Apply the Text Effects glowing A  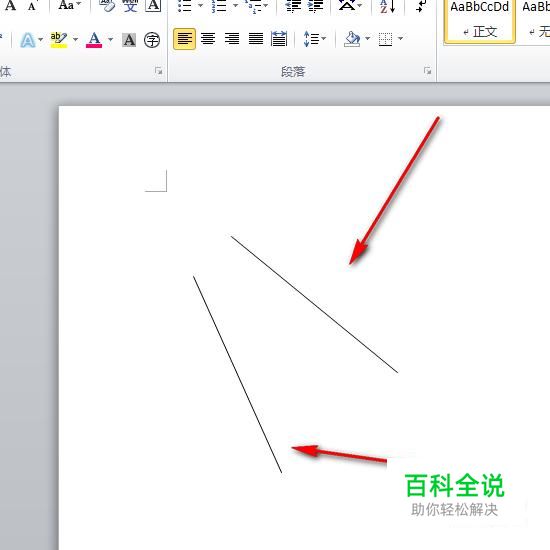(x=28, y=40)
